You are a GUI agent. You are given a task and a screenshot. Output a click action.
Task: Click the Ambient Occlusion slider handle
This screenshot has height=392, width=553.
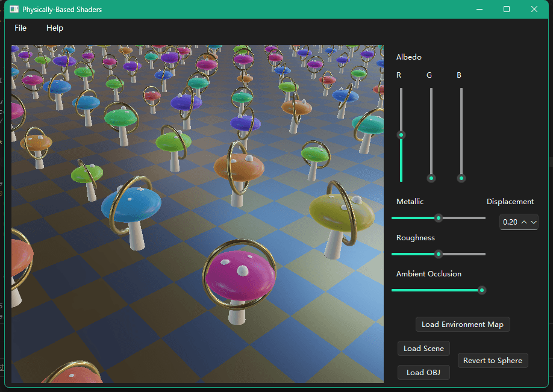pos(482,290)
